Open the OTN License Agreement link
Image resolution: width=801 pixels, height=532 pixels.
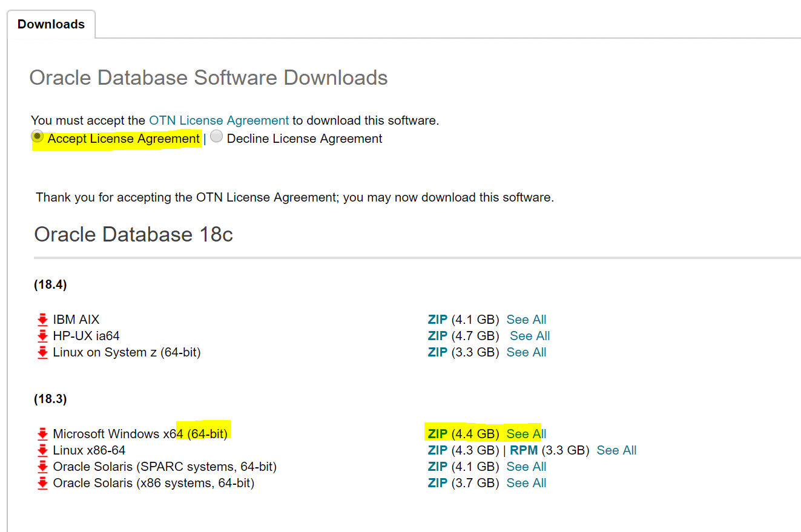[218, 120]
